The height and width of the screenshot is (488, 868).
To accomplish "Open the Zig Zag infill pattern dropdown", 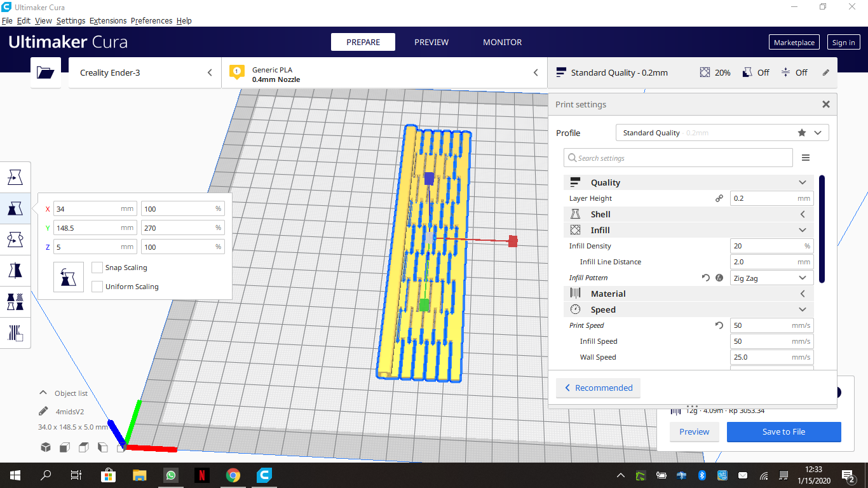I will pyautogui.click(x=771, y=278).
